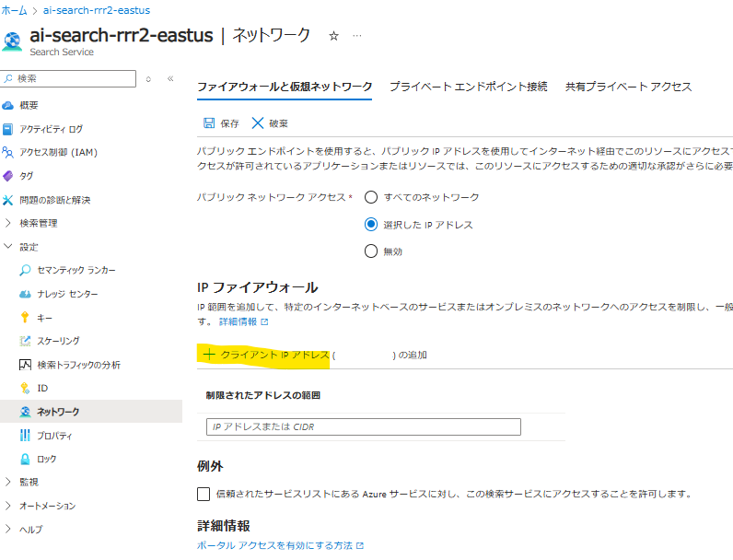Switch to 共有プライベート アクセス tab
Viewport: 733px width, 560px height.
628,87
